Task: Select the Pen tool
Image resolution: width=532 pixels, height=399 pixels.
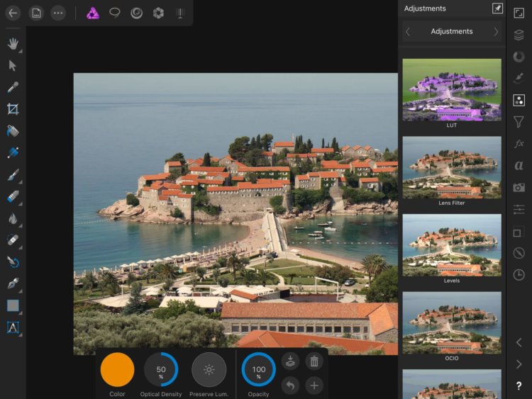Action: [13, 283]
